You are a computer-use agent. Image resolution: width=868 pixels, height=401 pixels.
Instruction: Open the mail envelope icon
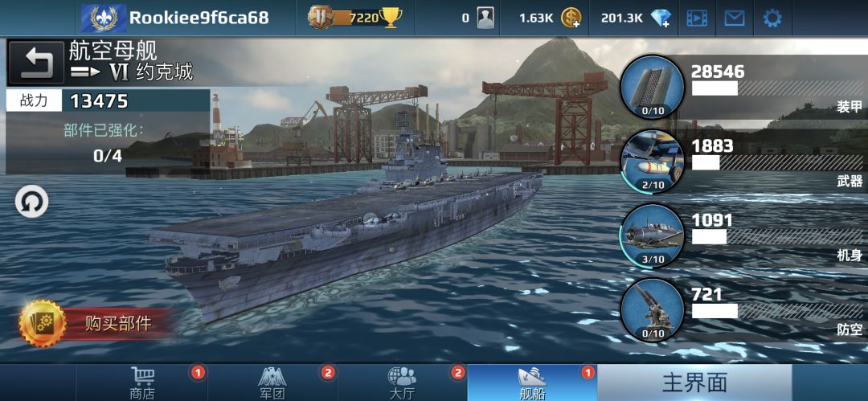click(735, 18)
